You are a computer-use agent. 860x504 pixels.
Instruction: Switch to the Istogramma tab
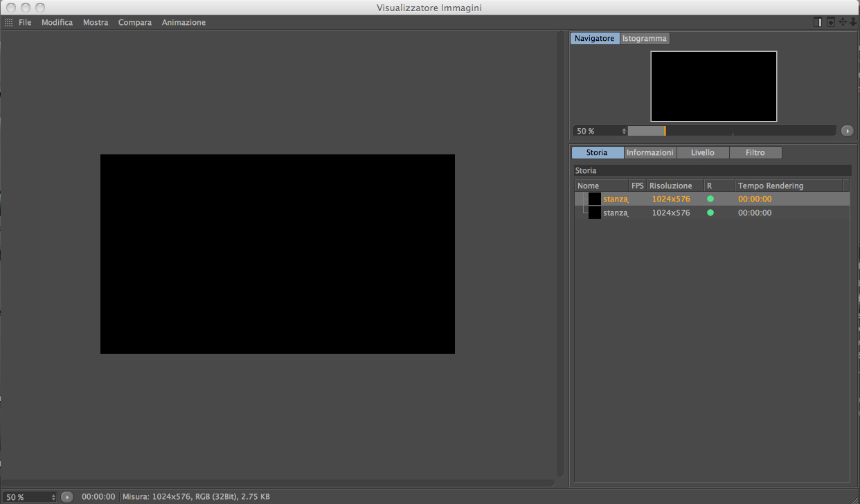[645, 38]
